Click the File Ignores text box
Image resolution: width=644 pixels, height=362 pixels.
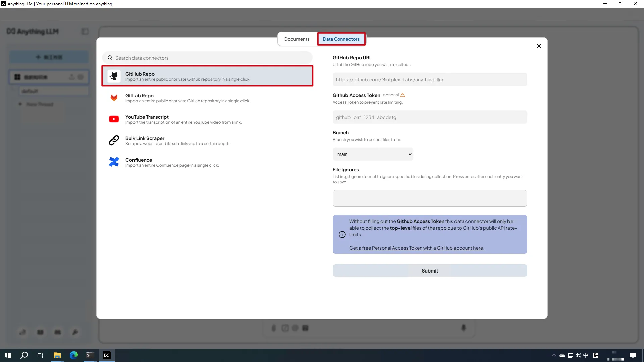coord(429,198)
